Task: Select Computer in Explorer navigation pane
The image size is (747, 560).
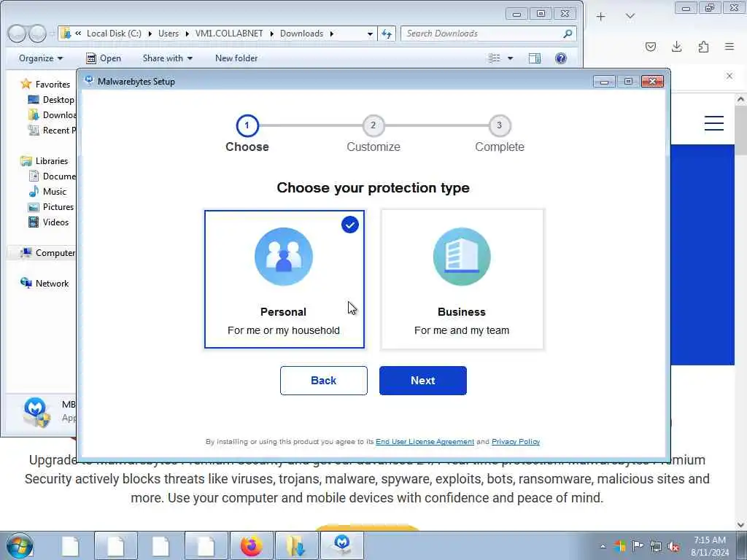Action: pos(47,253)
